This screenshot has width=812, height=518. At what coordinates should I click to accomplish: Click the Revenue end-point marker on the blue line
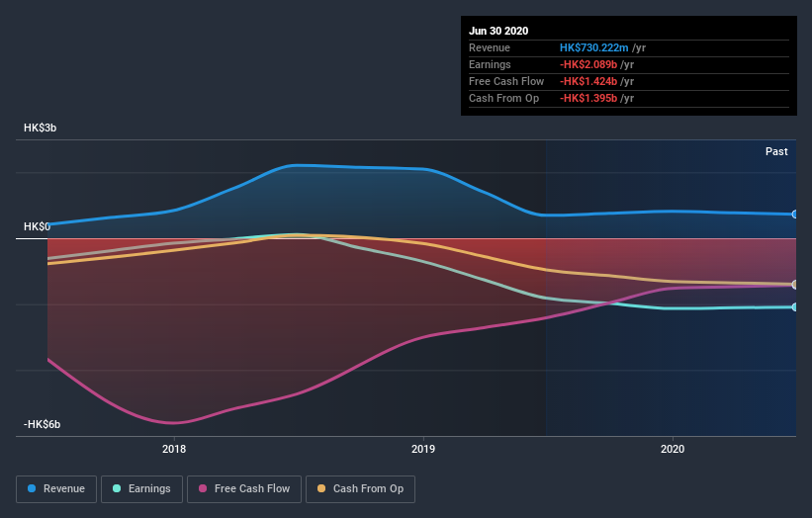coord(795,215)
